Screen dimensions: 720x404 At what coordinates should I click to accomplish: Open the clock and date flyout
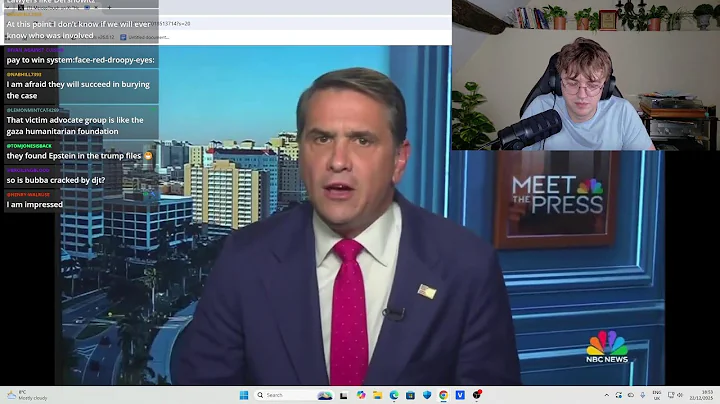tap(701, 395)
